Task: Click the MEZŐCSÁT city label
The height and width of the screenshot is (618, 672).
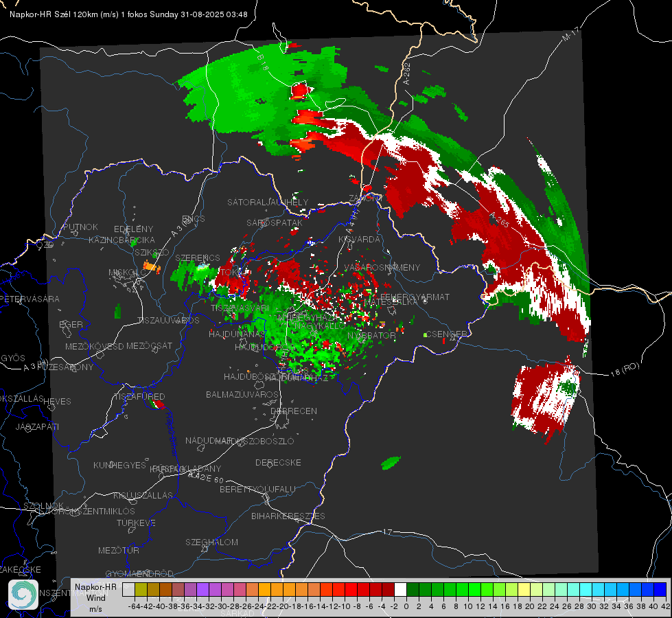Action: point(149,345)
